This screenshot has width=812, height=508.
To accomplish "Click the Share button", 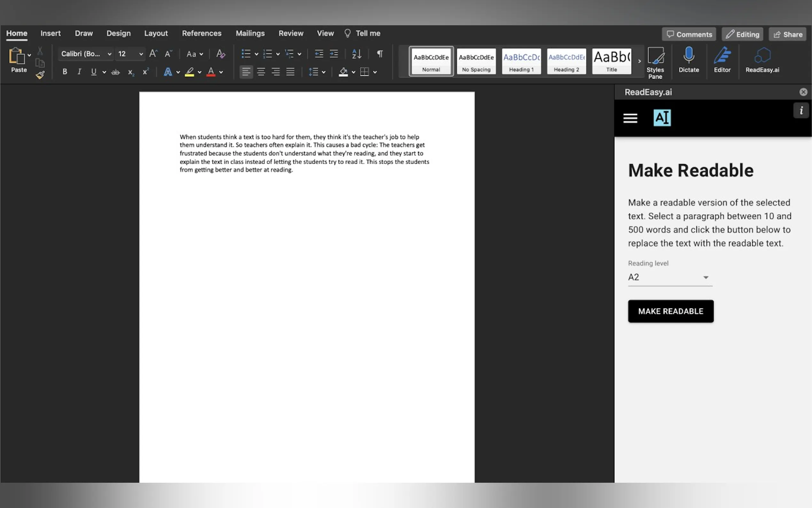I will [x=787, y=34].
